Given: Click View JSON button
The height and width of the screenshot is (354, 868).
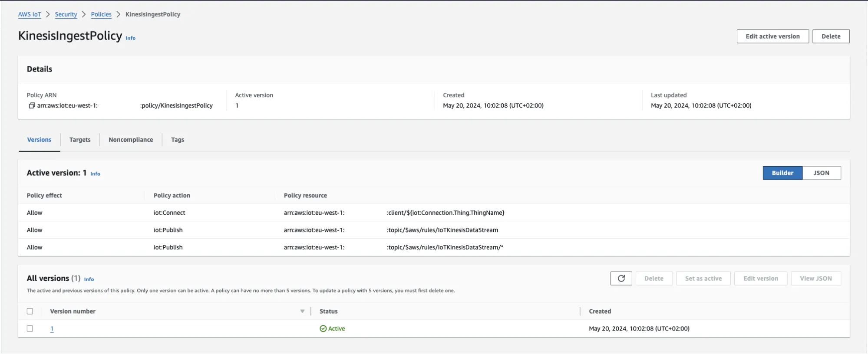Looking at the screenshot, I should pos(815,279).
